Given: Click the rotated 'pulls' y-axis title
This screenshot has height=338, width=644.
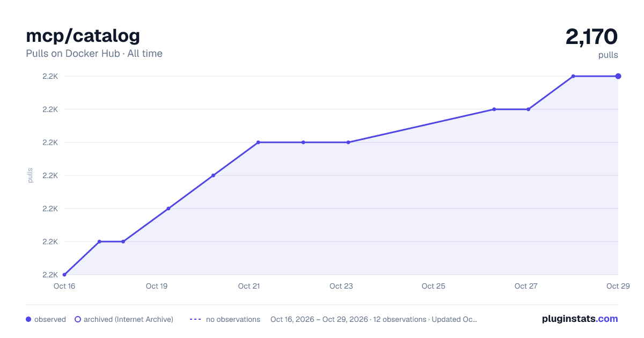Looking at the screenshot, I should 30,175.
